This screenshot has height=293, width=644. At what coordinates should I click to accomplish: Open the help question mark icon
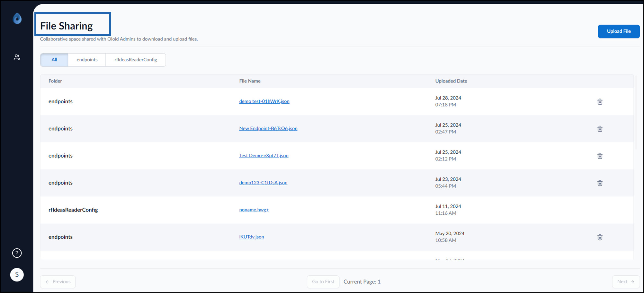click(17, 253)
